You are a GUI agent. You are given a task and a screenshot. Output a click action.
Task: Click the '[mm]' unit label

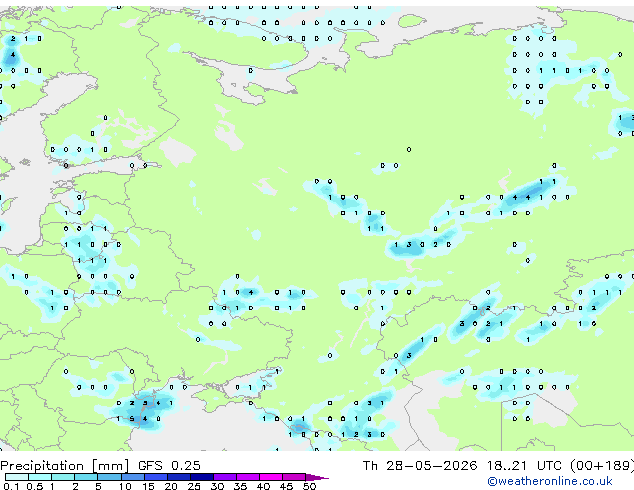[x=110, y=466]
